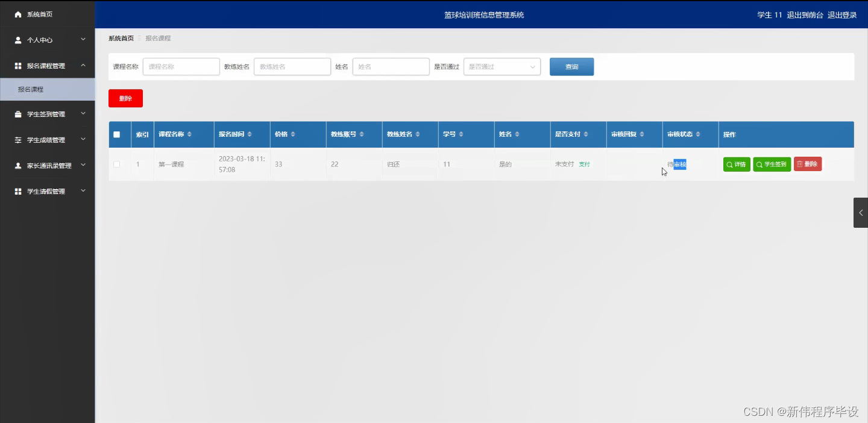The height and width of the screenshot is (423, 868).
Task: Focus the 教练姓名 search input field
Action: click(x=292, y=67)
